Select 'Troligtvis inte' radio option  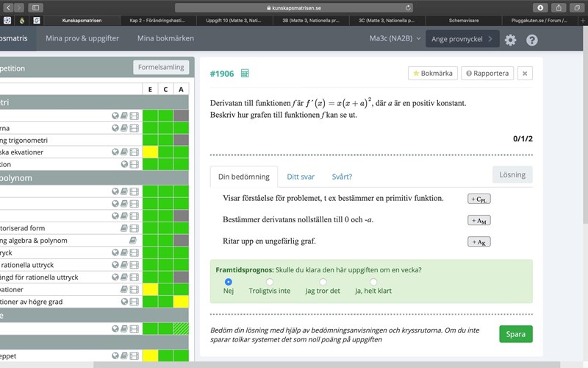[270, 281]
